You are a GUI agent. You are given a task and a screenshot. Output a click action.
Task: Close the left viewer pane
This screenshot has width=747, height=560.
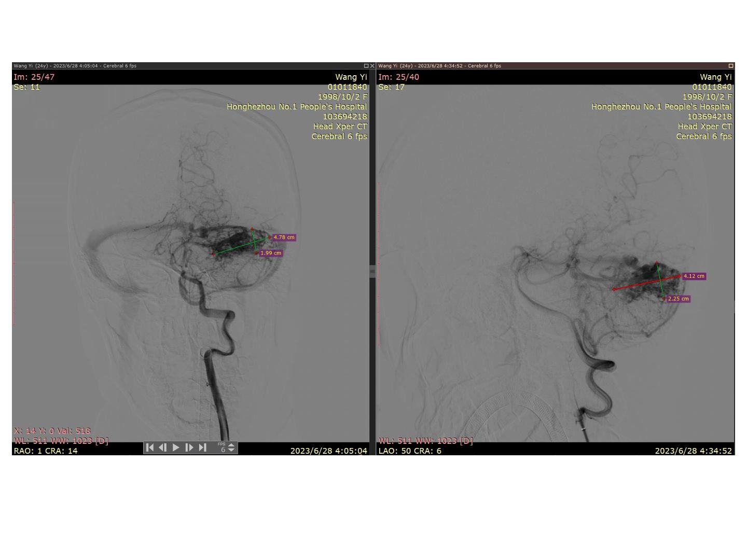pyautogui.click(x=372, y=66)
